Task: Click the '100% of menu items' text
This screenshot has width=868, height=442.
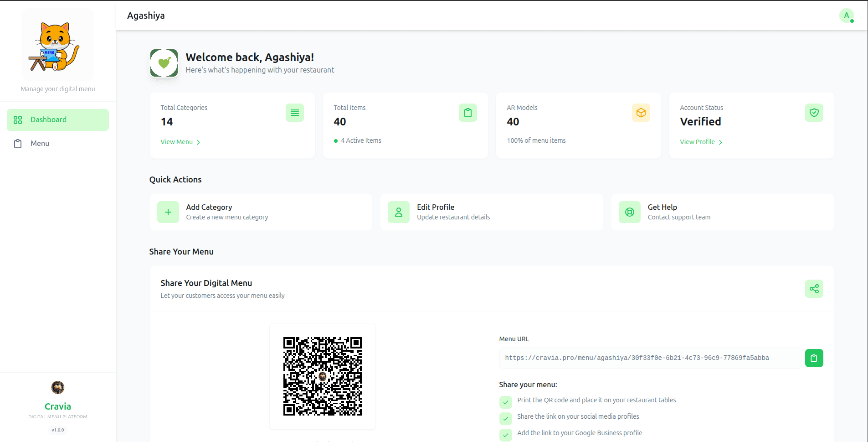Action: click(x=536, y=140)
